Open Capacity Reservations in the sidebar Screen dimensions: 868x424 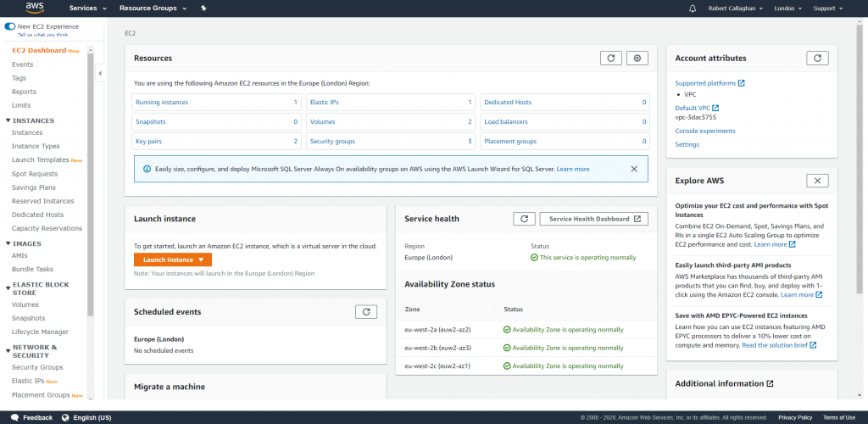(x=47, y=228)
